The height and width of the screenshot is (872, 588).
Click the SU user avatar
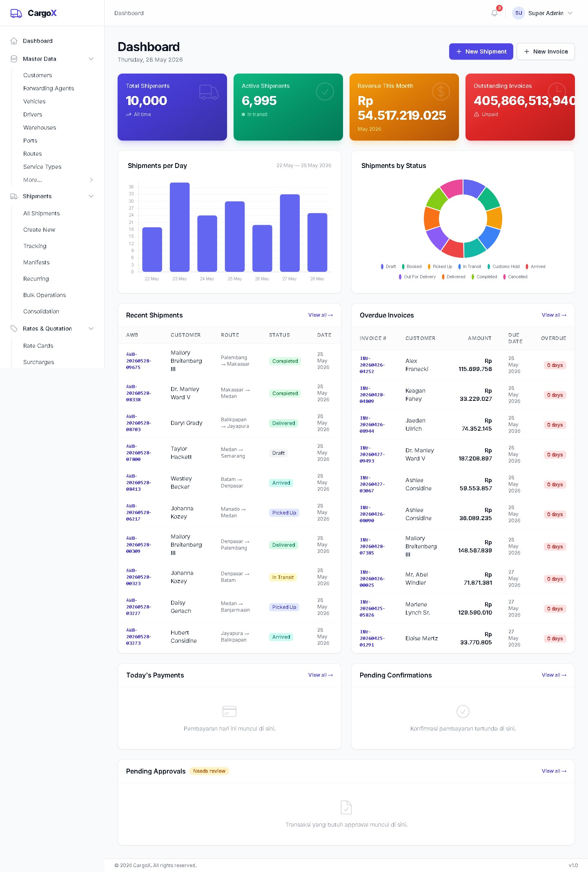click(x=518, y=13)
